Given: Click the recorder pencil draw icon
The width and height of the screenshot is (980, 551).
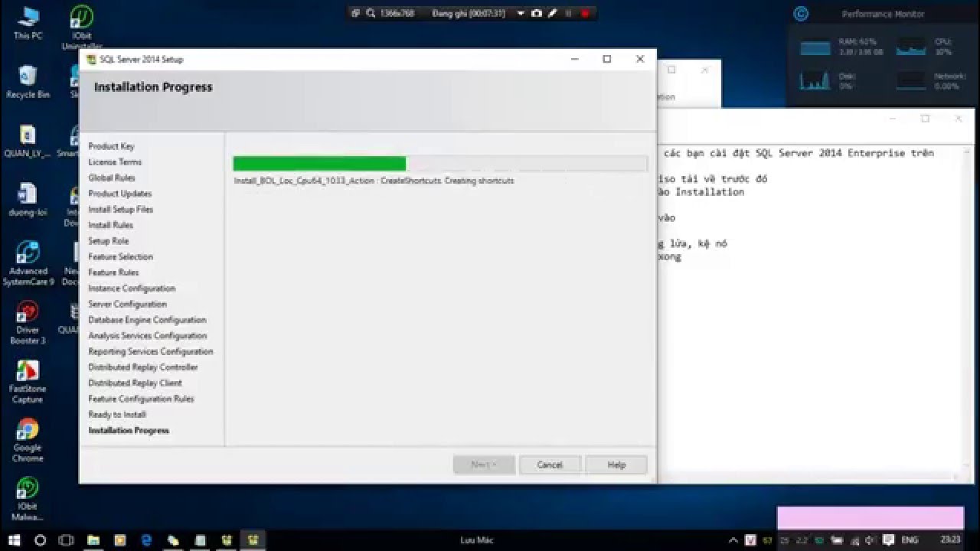Looking at the screenshot, I should point(551,13).
